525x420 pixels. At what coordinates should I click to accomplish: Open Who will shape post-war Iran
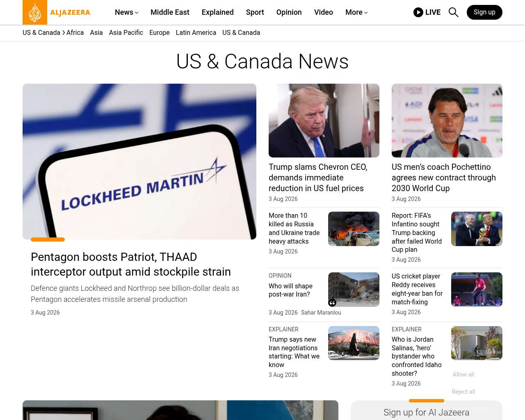point(290,290)
